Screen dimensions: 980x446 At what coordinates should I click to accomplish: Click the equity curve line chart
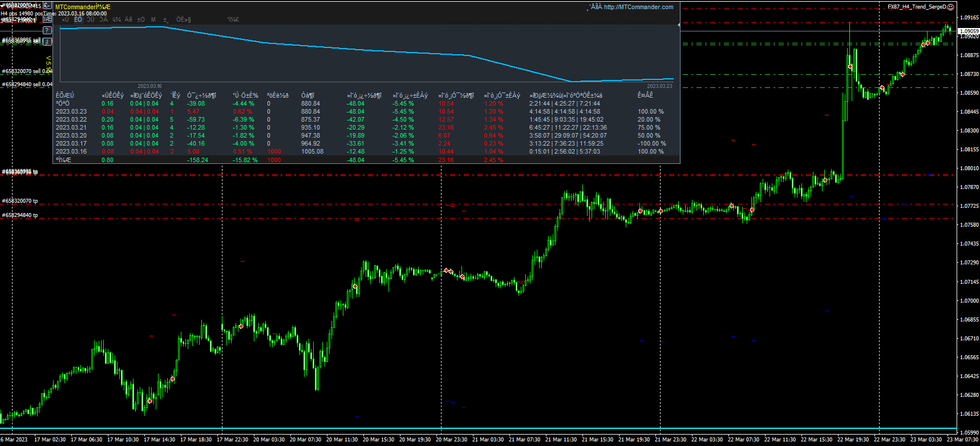click(366, 53)
